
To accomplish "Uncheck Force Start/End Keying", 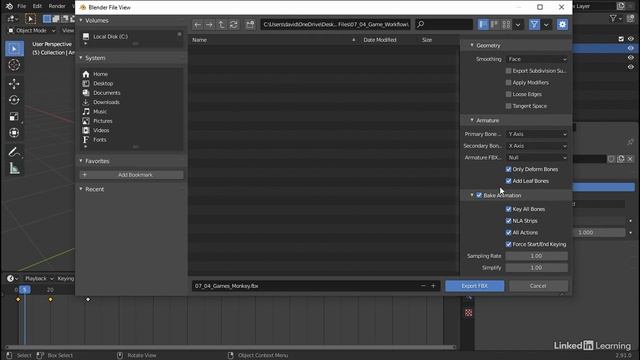I will pyautogui.click(x=509, y=244).
